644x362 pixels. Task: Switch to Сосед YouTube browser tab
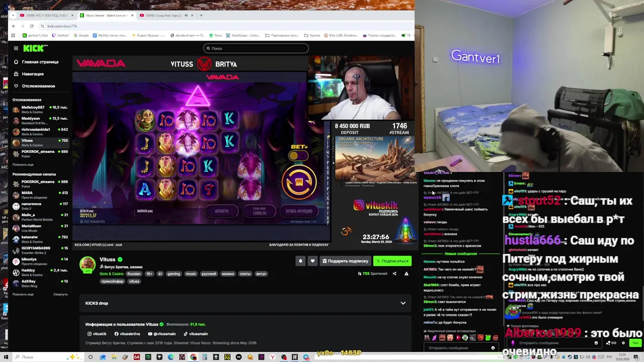(166, 15)
